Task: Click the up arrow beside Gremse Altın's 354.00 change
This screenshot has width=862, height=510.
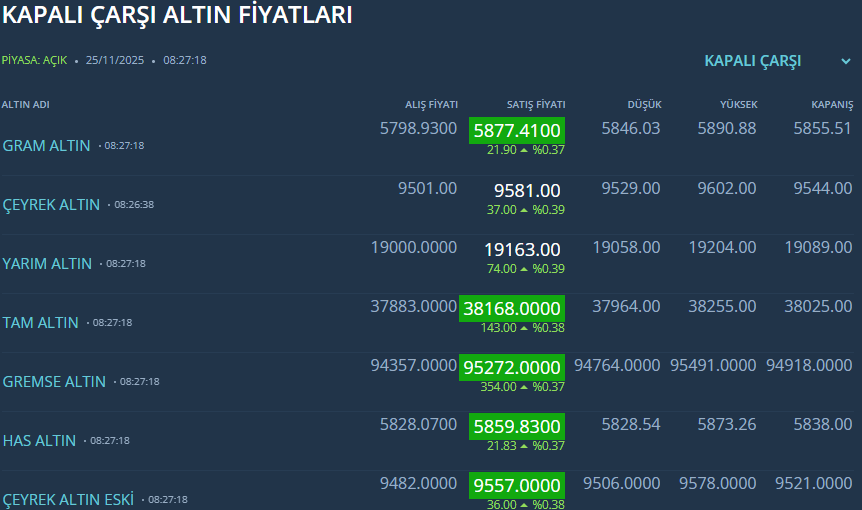Action: pos(524,387)
